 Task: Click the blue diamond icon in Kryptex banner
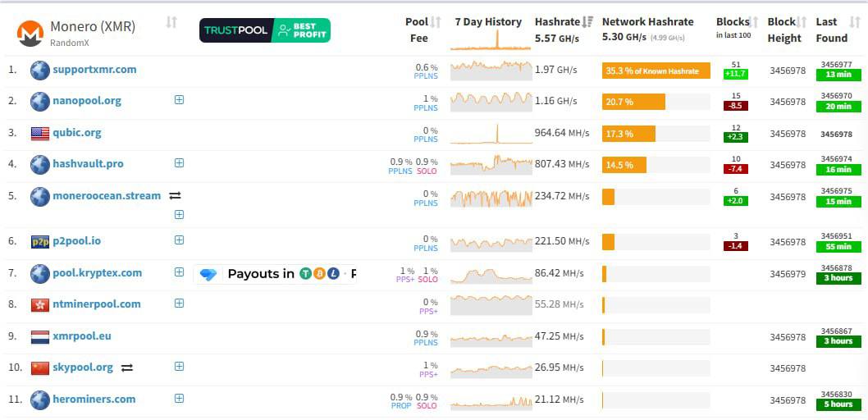coord(208,274)
